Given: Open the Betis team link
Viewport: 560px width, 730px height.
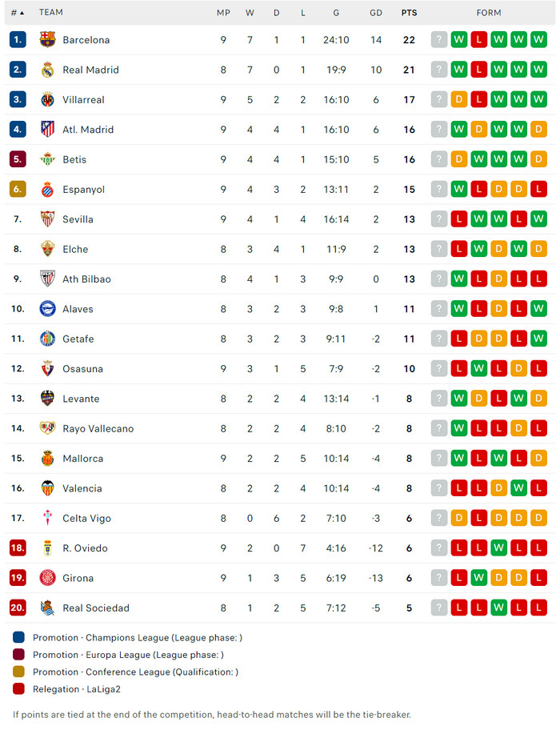Looking at the screenshot, I should coord(74,159).
